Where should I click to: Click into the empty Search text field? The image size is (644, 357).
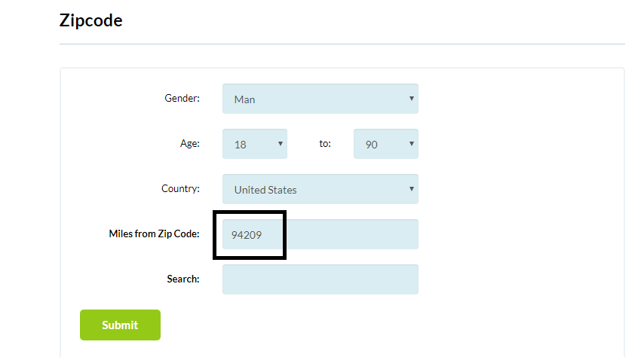[x=320, y=279]
